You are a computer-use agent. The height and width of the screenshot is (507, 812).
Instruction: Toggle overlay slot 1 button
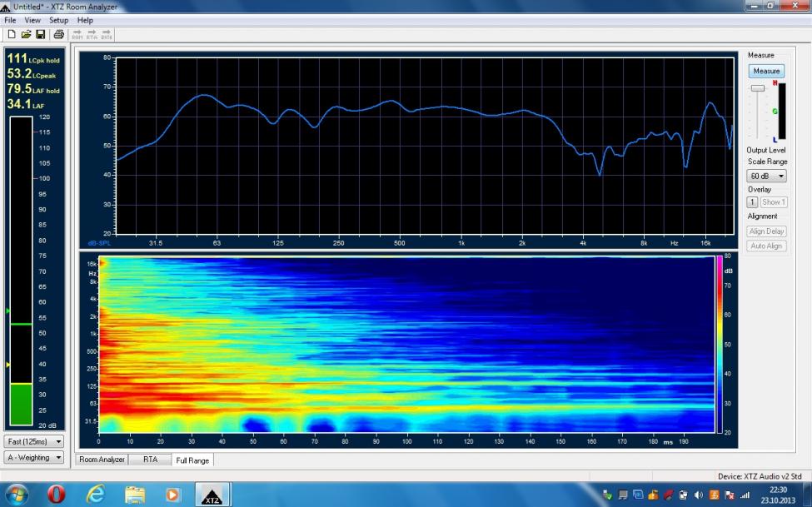coord(752,202)
